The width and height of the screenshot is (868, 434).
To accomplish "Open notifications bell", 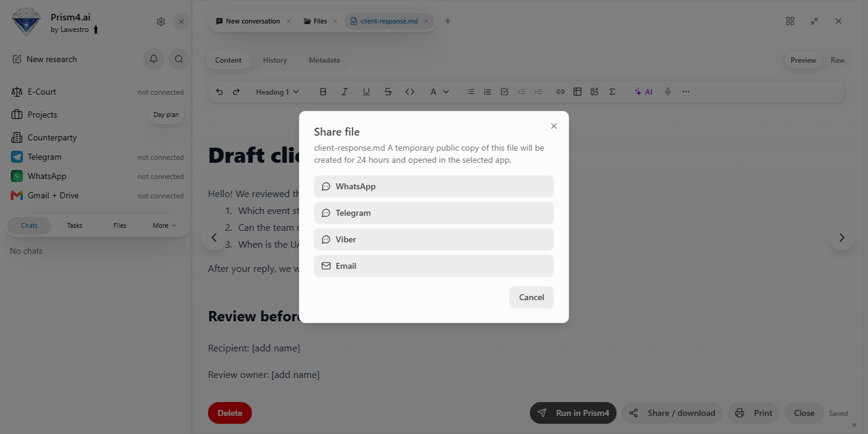I will click(154, 59).
